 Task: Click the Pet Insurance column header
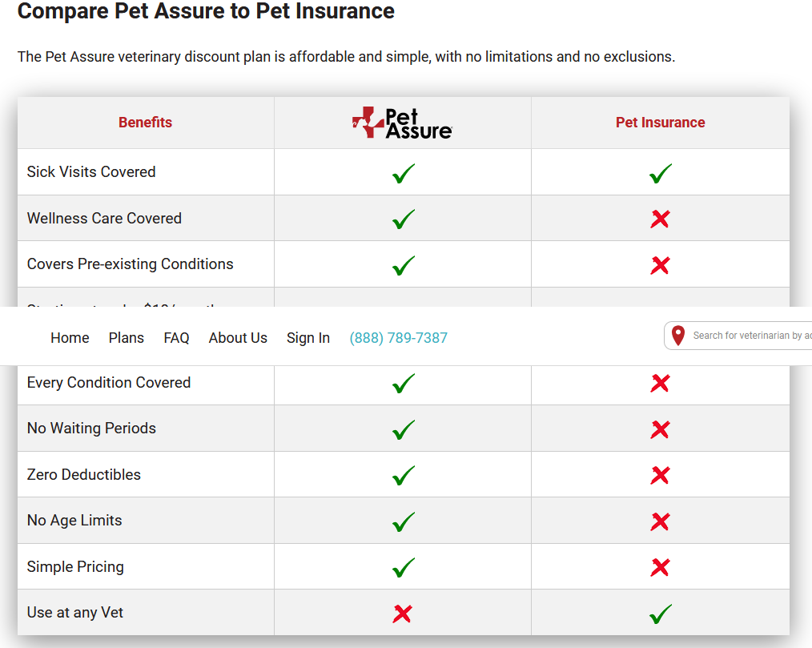click(x=660, y=123)
